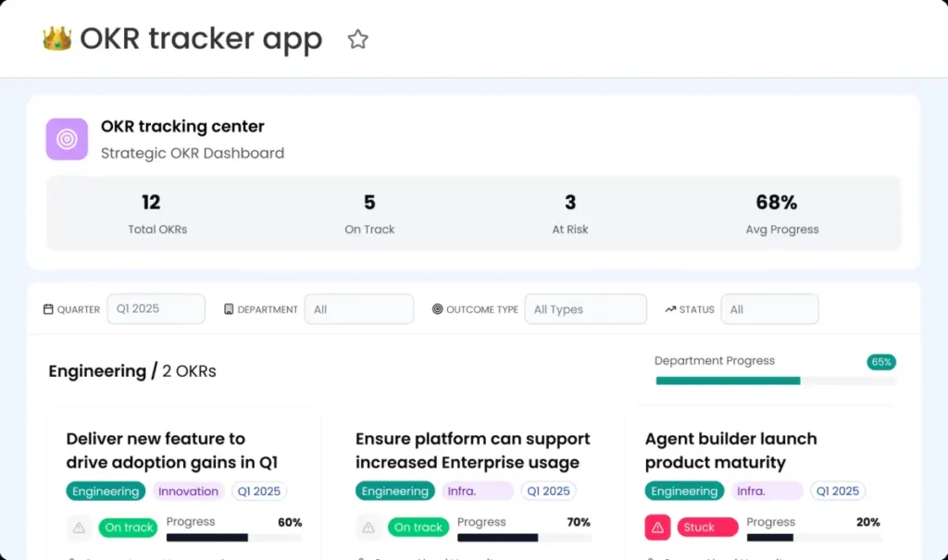Click warning icon on Deliver new feature card
This screenshot has height=560, width=948.
(x=80, y=528)
